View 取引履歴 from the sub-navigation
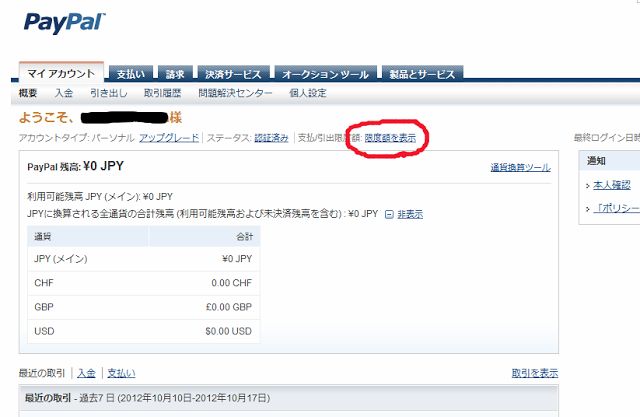The height and width of the screenshot is (417, 640). click(x=161, y=93)
